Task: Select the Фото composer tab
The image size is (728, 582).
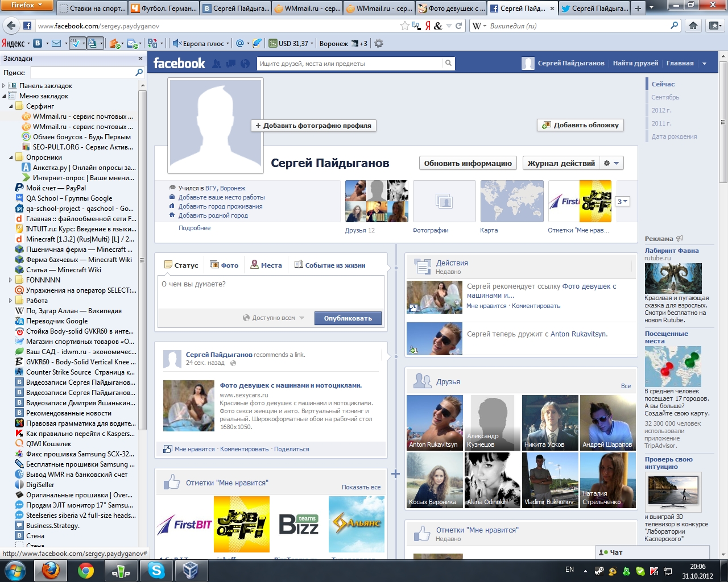Action: tap(224, 265)
